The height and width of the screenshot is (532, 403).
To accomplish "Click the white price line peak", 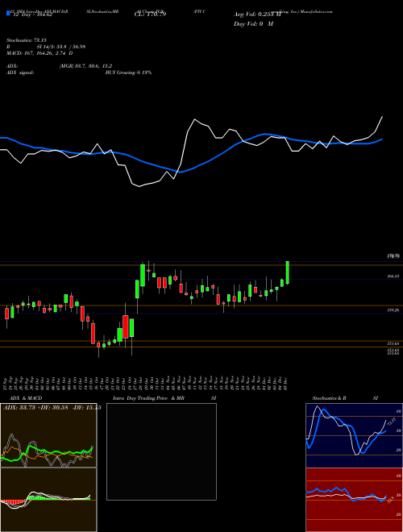I will pos(195,119).
